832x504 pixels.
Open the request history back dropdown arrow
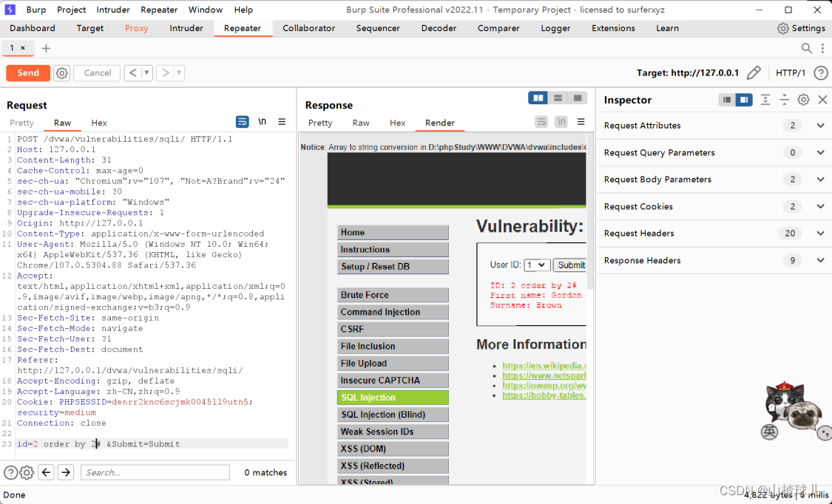147,73
